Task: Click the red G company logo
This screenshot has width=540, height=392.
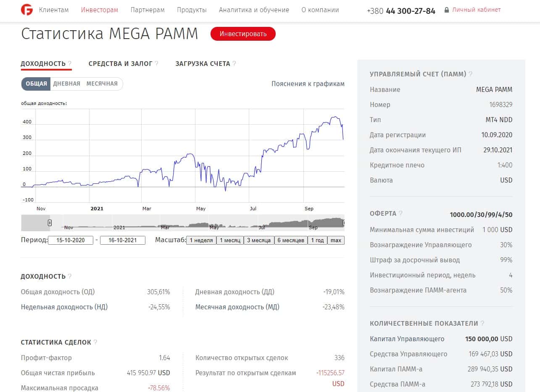Action: pyautogui.click(x=27, y=10)
